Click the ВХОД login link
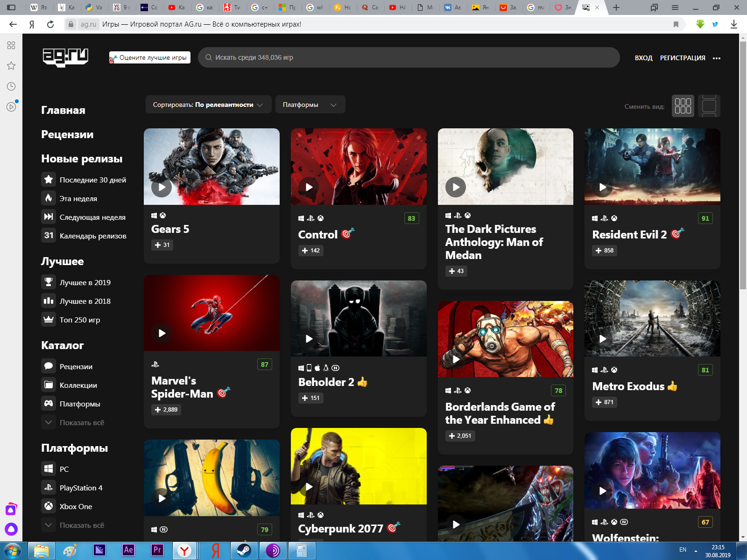 (x=643, y=58)
